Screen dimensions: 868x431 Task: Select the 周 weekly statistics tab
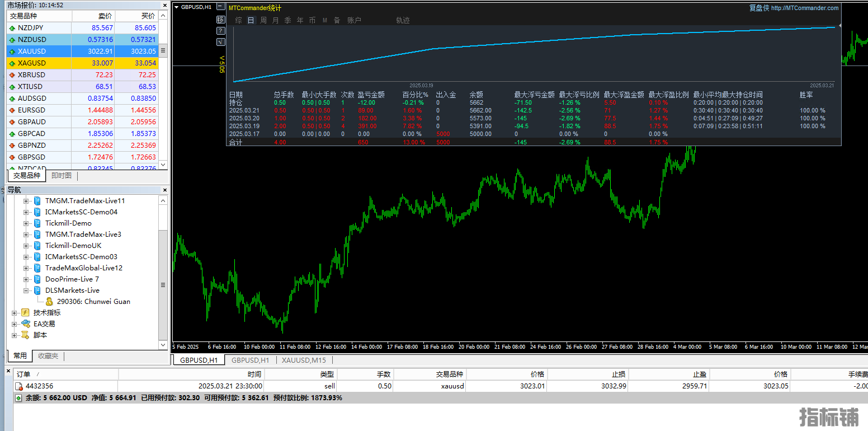[x=263, y=20]
